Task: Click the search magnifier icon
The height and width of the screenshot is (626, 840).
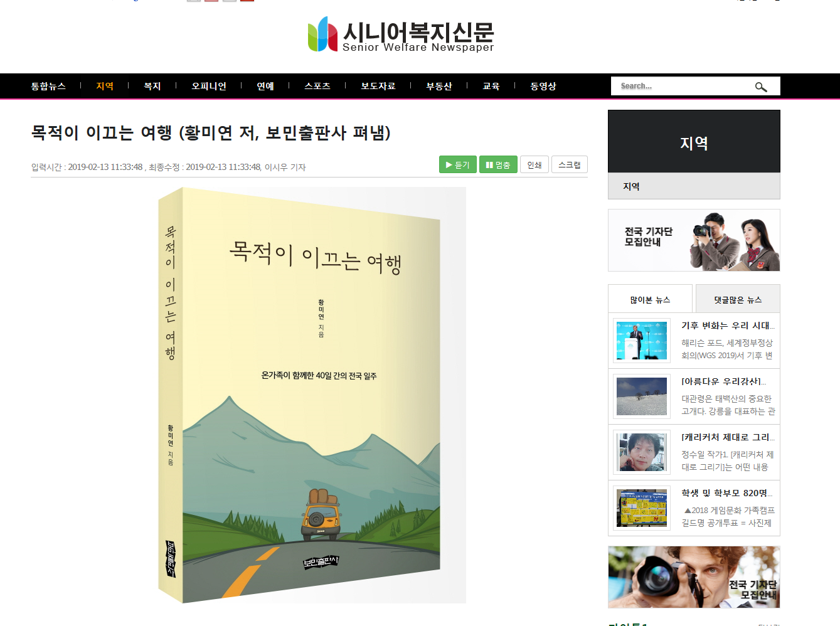Action: click(x=760, y=87)
